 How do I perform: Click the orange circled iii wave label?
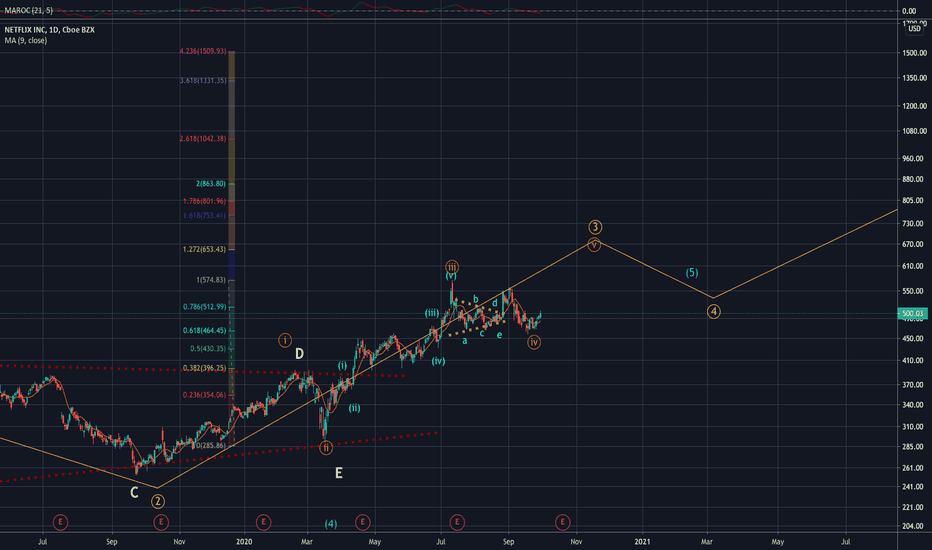452,267
